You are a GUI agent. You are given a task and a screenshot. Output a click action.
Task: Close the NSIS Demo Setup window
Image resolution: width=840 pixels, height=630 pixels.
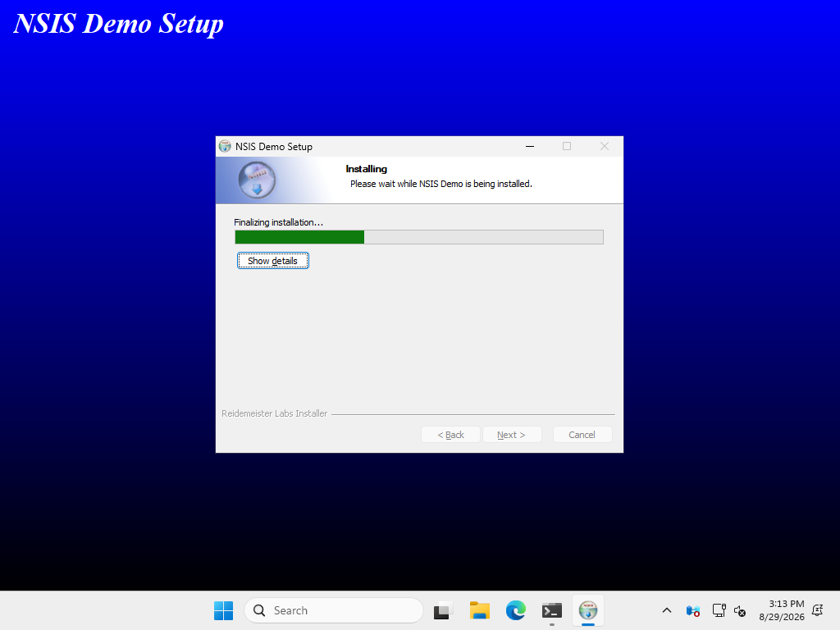pyautogui.click(x=605, y=146)
